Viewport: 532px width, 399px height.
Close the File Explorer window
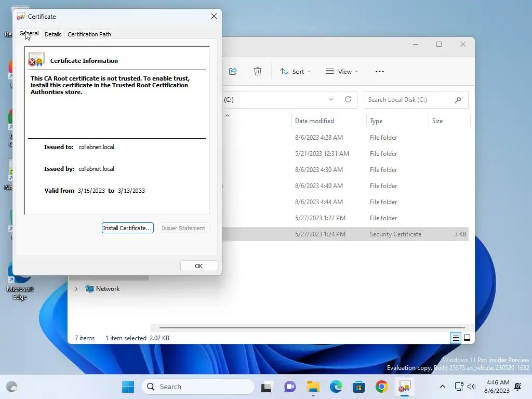click(463, 44)
